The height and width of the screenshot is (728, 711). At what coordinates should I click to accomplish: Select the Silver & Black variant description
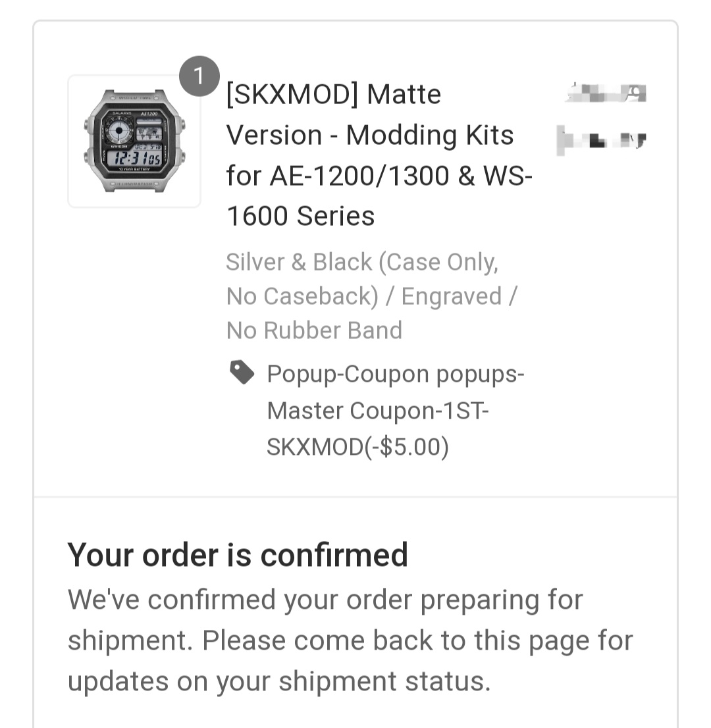(371, 296)
